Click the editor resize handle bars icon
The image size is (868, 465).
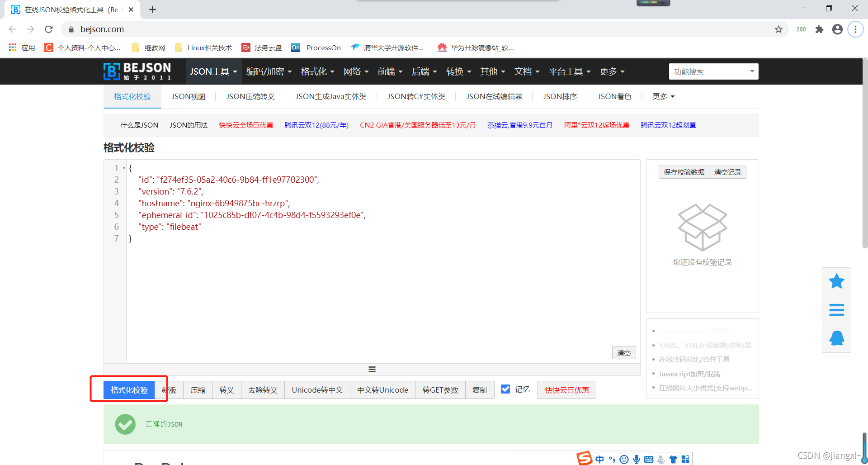click(372, 370)
